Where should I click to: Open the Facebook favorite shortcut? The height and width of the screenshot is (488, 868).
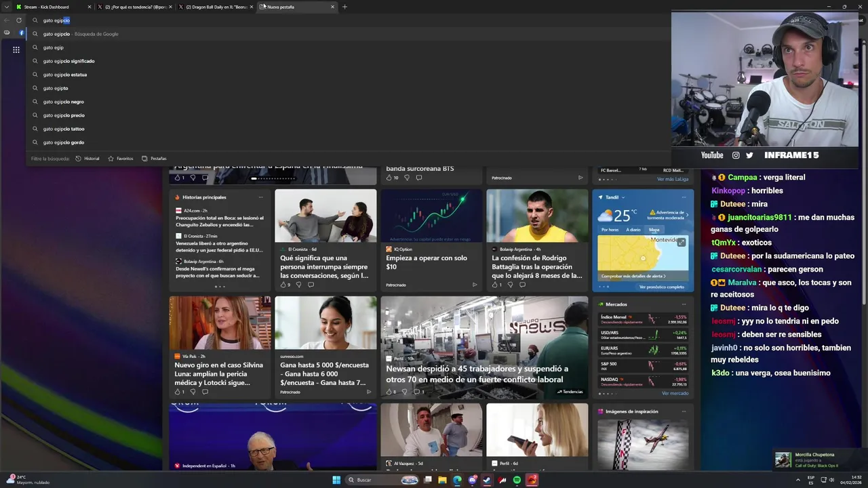pos(21,33)
